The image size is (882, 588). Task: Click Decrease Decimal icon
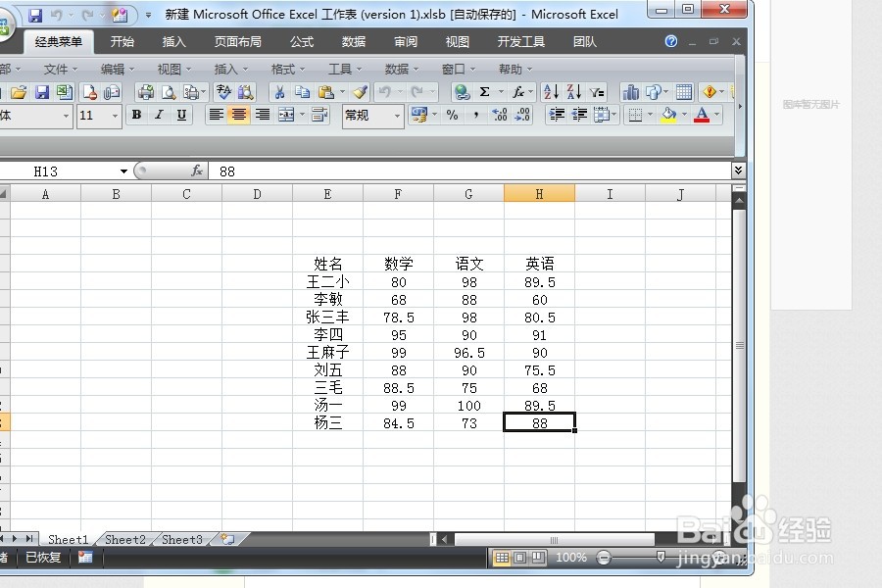522,115
